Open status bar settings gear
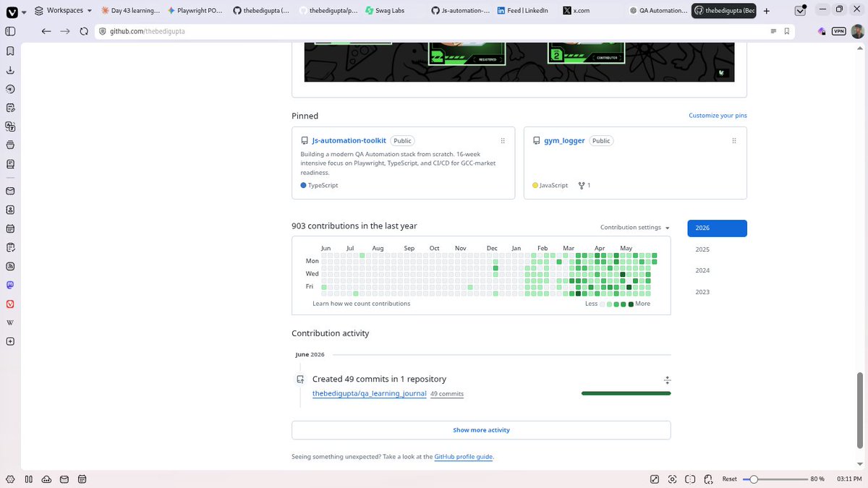The width and height of the screenshot is (868, 488). pos(10,479)
